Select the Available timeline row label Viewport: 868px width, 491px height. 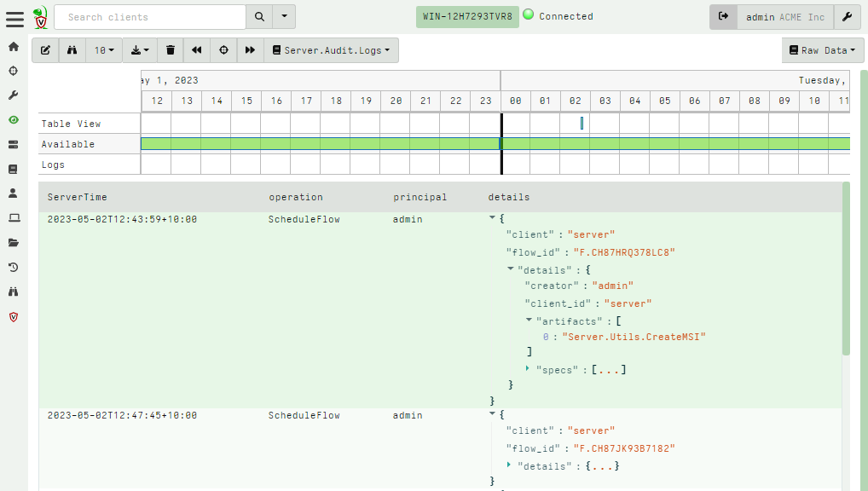coord(68,144)
